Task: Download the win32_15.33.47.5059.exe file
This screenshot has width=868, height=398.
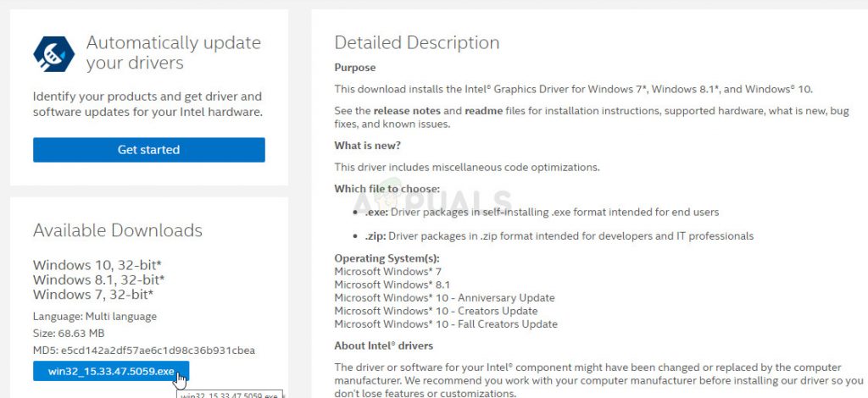Action: (x=111, y=372)
